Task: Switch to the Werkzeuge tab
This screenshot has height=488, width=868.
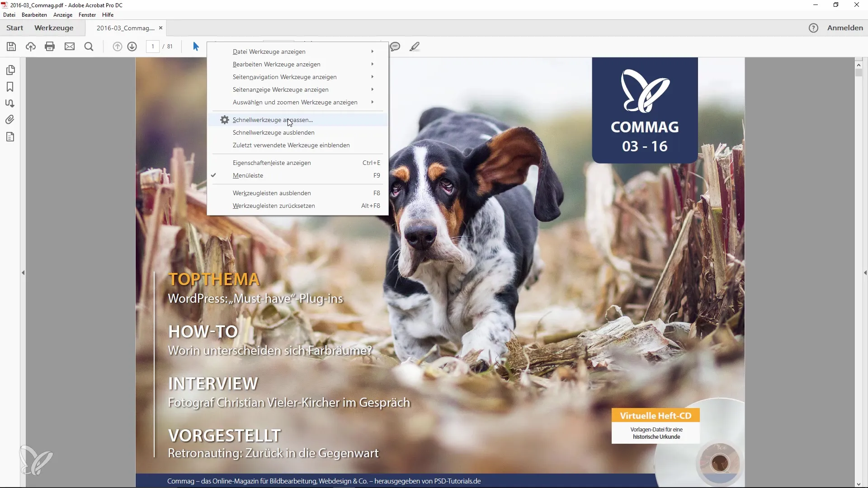Action: 54,28
